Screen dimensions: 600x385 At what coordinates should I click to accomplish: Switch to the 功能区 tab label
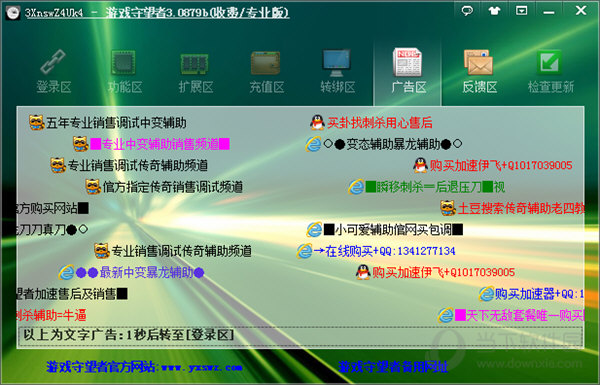[125, 87]
